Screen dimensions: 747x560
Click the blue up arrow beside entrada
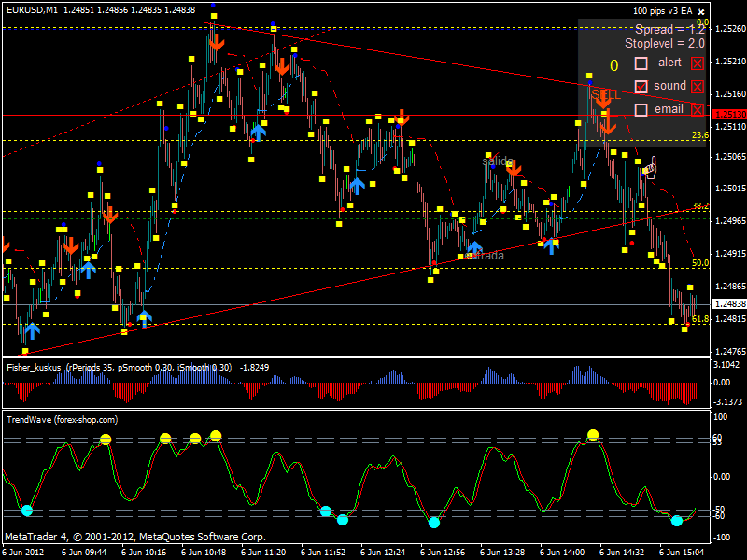tap(474, 248)
